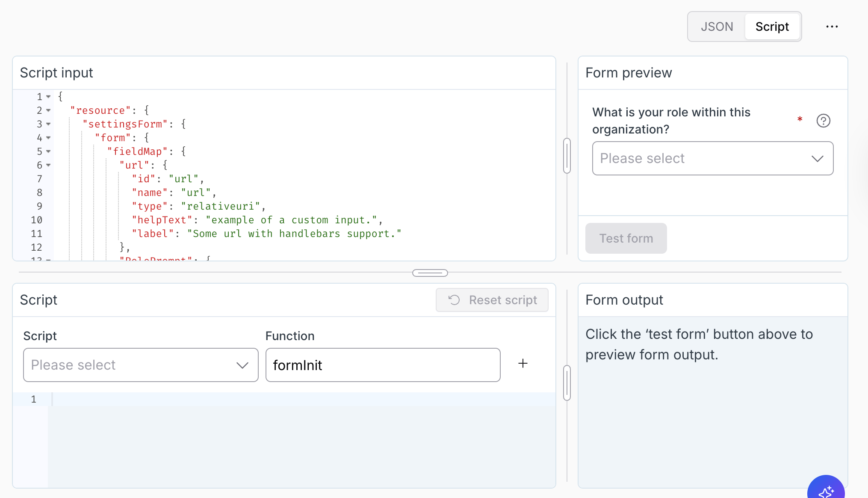
Task: Click the "helpText" line in Script input
Action: 257,220
